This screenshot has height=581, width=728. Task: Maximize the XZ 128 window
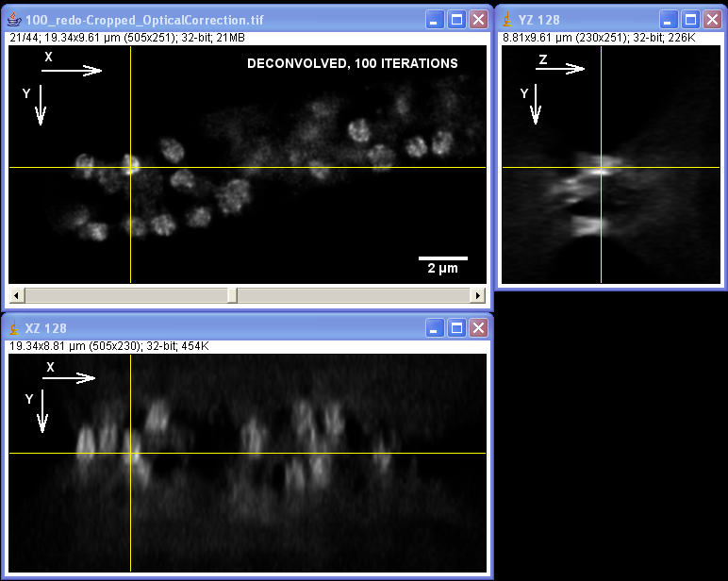(456, 328)
